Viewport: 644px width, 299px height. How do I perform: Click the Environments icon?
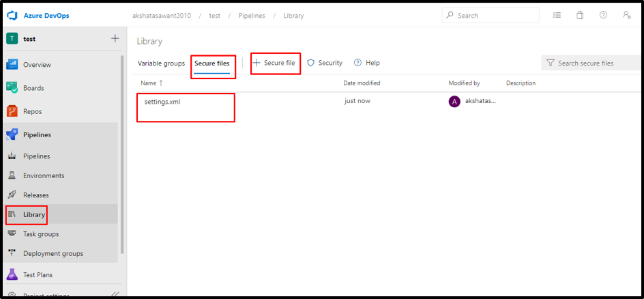[12, 175]
